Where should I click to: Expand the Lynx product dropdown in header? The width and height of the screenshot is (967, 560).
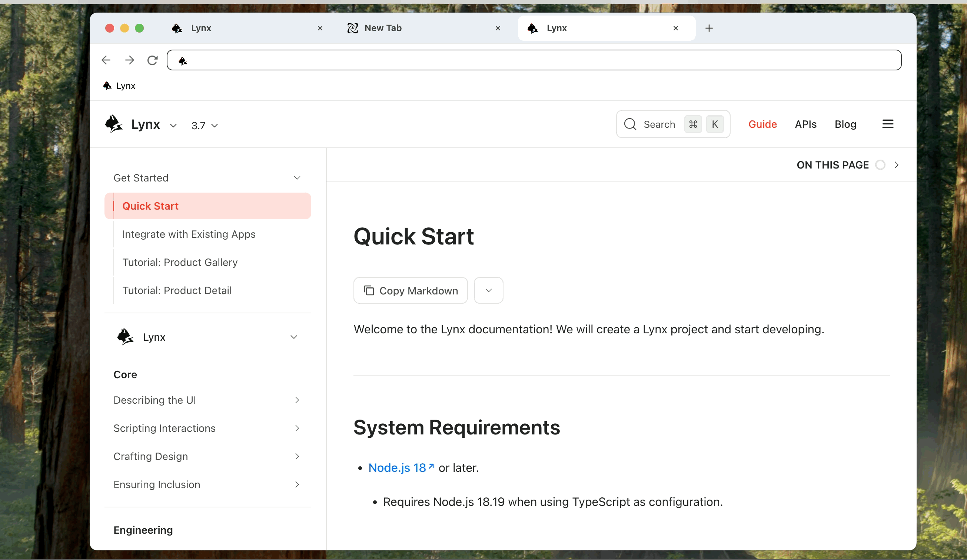coord(173,126)
